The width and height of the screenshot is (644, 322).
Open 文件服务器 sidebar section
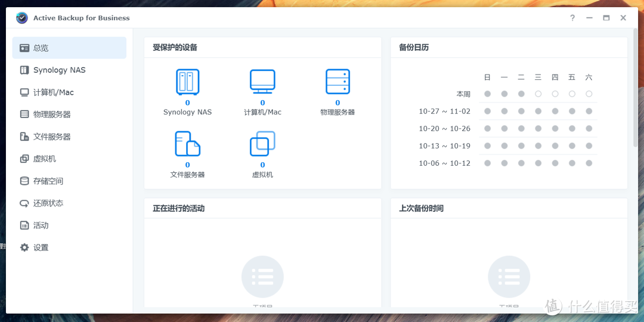69,137
